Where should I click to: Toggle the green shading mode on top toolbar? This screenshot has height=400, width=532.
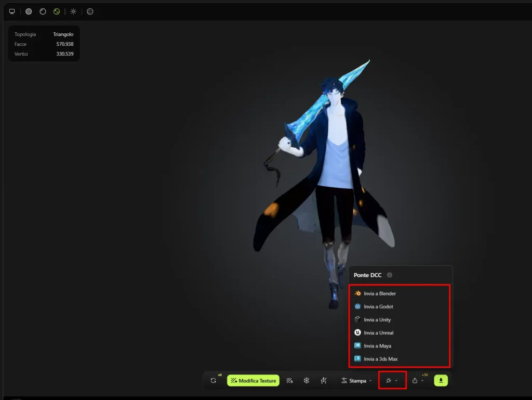point(56,11)
